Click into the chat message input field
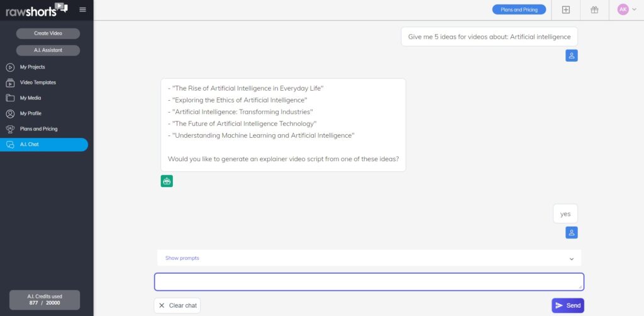 coord(369,282)
